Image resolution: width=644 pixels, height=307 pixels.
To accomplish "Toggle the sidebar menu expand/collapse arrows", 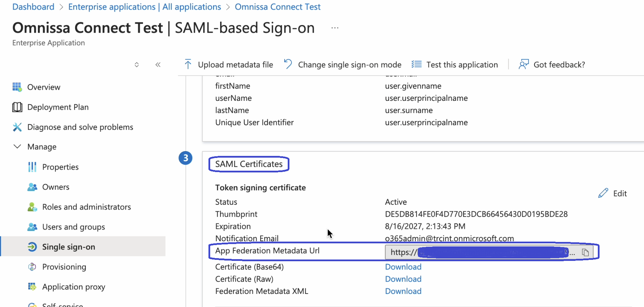I will pos(137,65).
